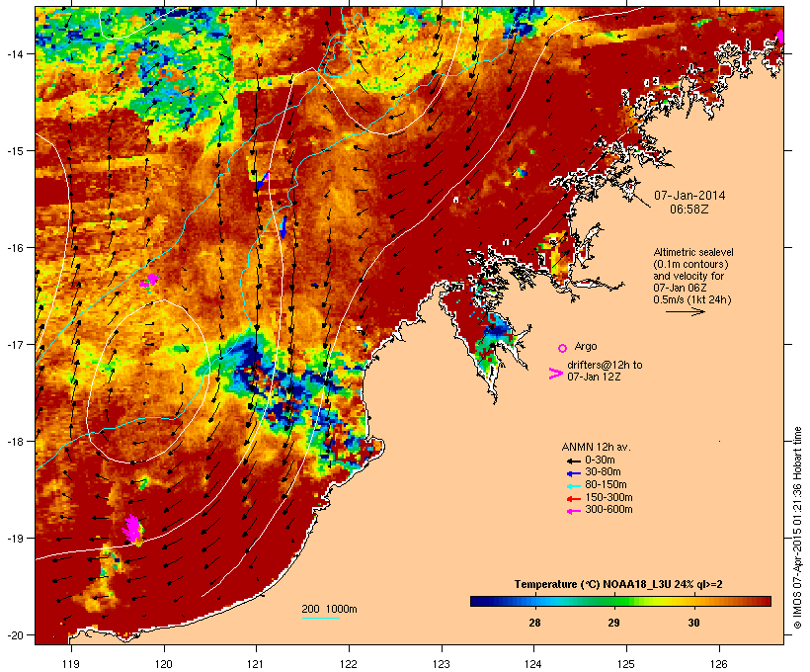This screenshot has width=810, height=672.
Task: Click latitude axis label -19
Action: 14,539
